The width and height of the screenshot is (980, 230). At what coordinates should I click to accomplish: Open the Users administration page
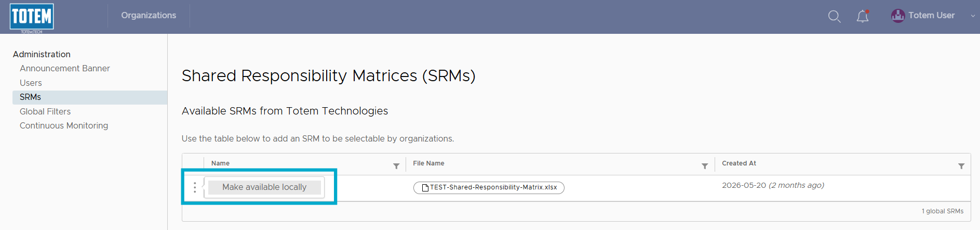coord(31,83)
